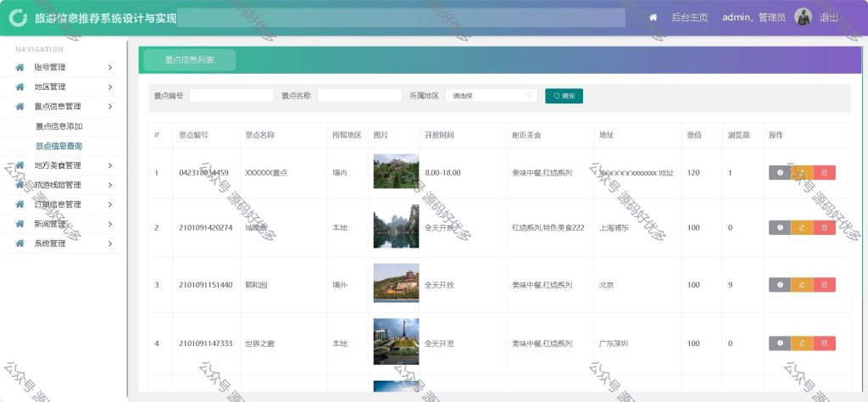Click the 查询 search button
The width and height of the screenshot is (868, 402).
pyautogui.click(x=564, y=96)
